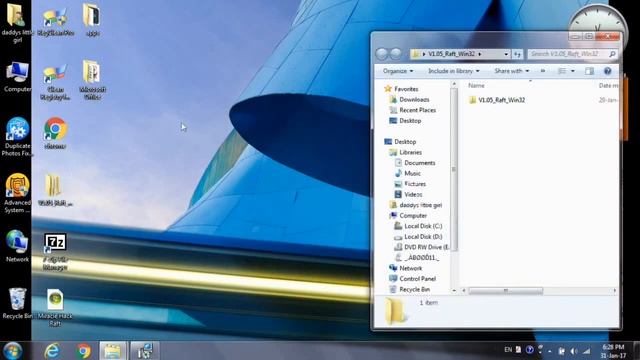Open the 7-Zip File Manager shortcut
640x360 pixels.
[x=55, y=251]
